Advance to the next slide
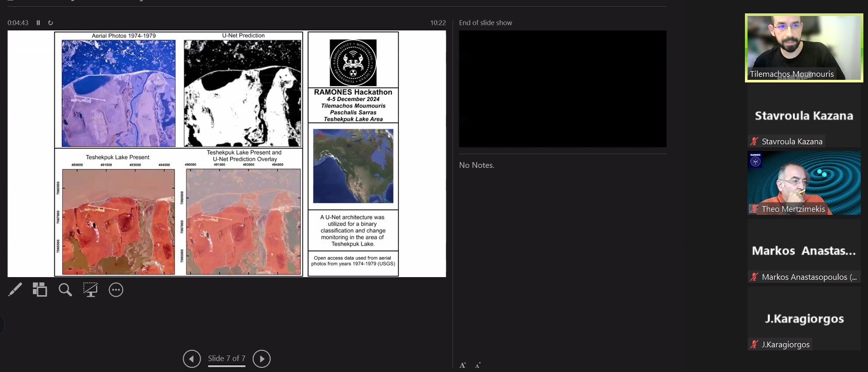 (x=262, y=359)
